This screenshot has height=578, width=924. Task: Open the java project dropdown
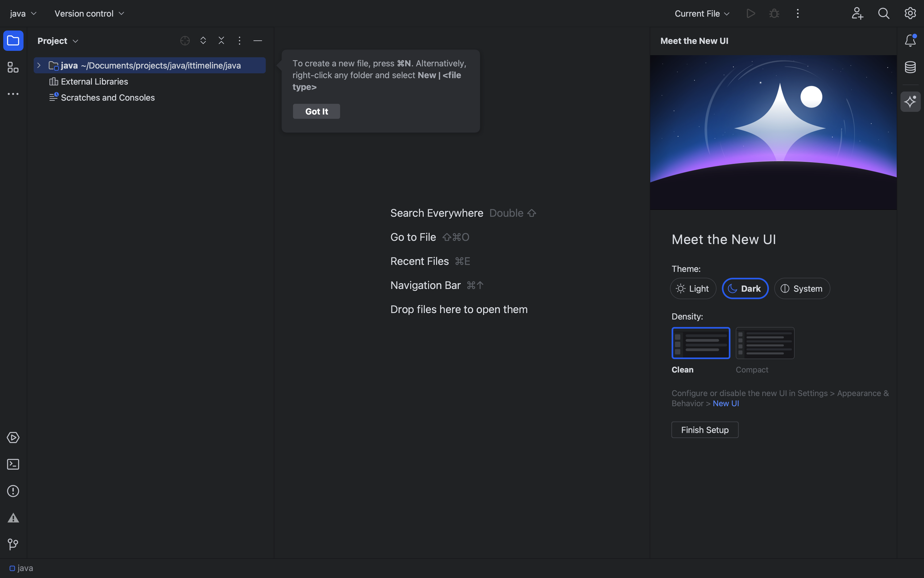(23, 13)
